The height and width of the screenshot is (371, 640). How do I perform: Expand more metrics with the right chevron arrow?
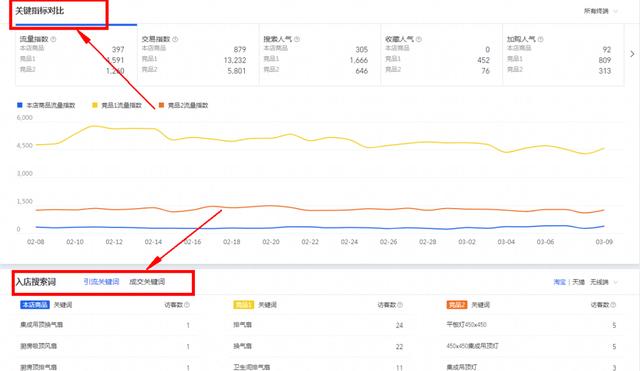(x=632, y=54)
